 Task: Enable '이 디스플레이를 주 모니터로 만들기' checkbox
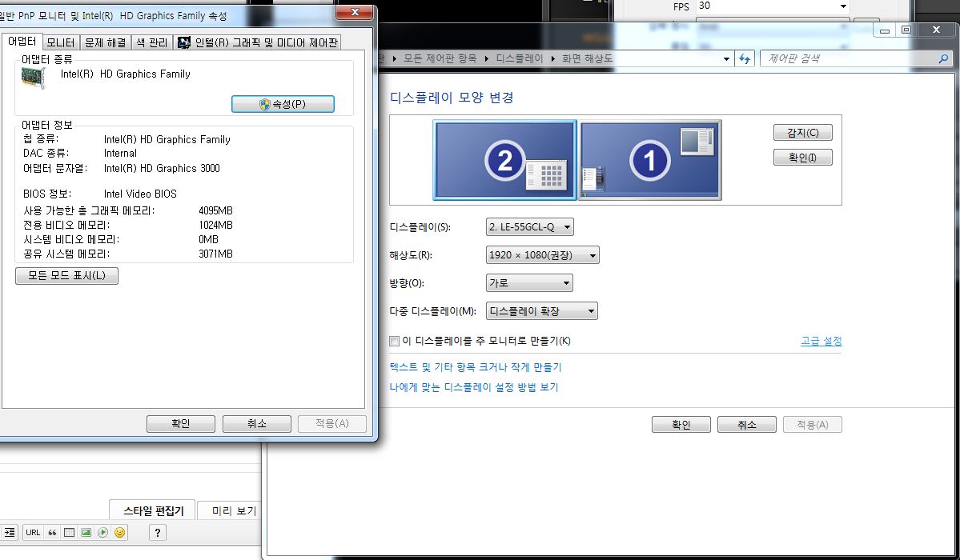click(x=394, y=341)
